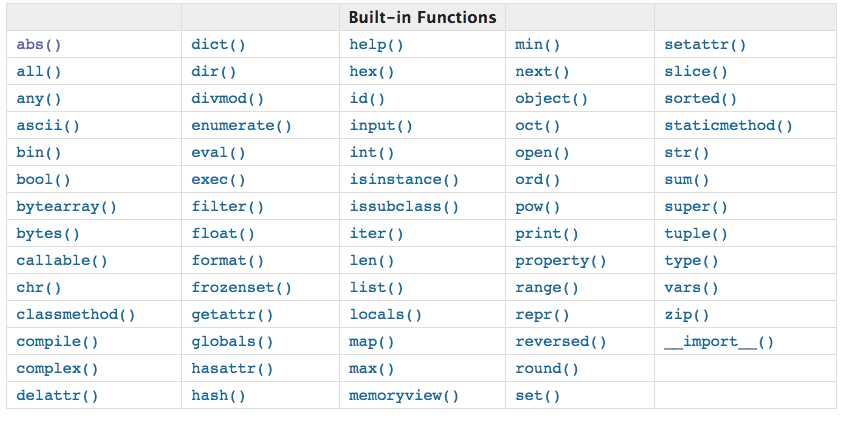The image size is (857, 421).
Task: Open the globals() link
Action: pos(232,342)
